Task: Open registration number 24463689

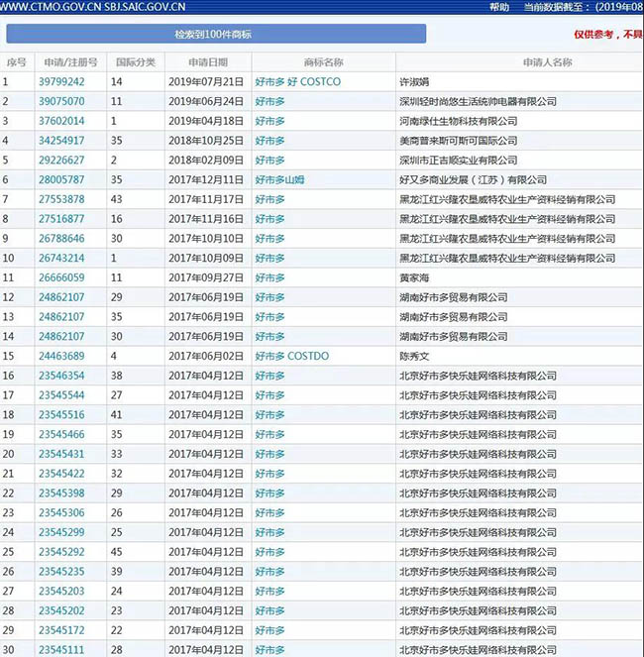Action: (x=61, y=356)
